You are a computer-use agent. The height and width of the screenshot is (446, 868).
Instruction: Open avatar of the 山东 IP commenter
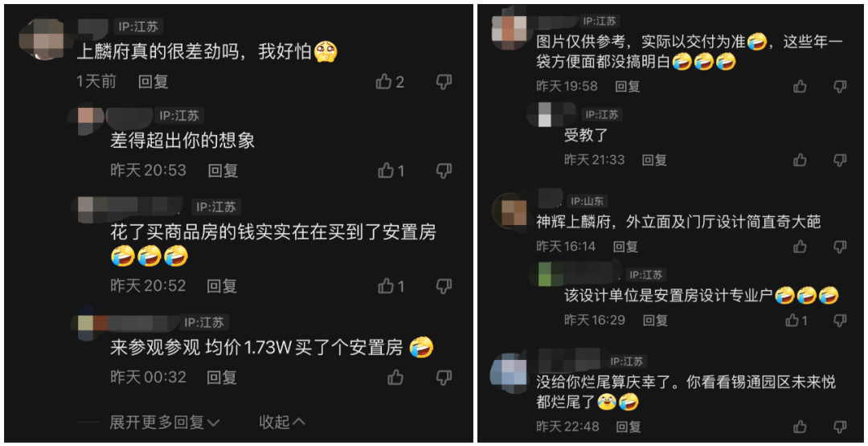514,211
